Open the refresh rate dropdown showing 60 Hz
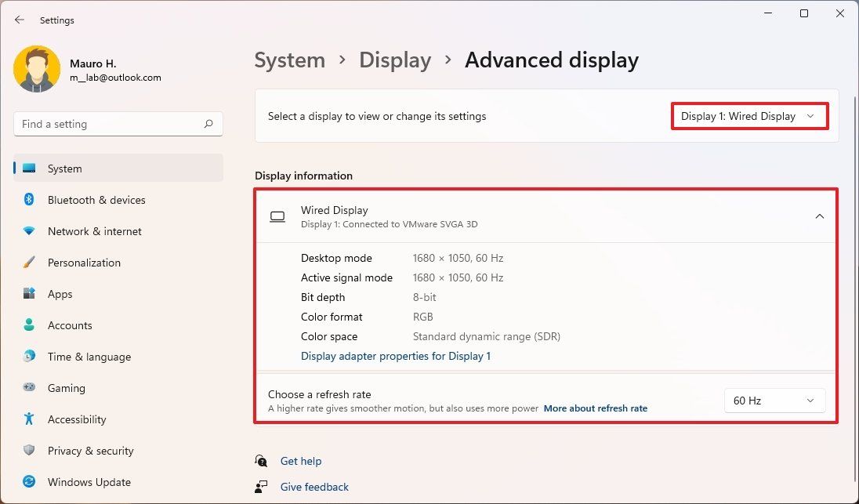This screenshot has height=504, width=859. (x=774, y=401)
